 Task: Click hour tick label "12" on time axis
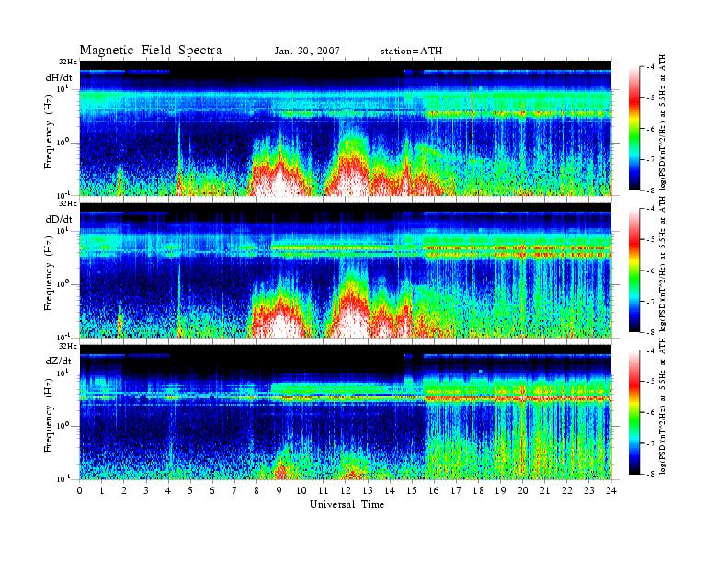coord(346,490)
